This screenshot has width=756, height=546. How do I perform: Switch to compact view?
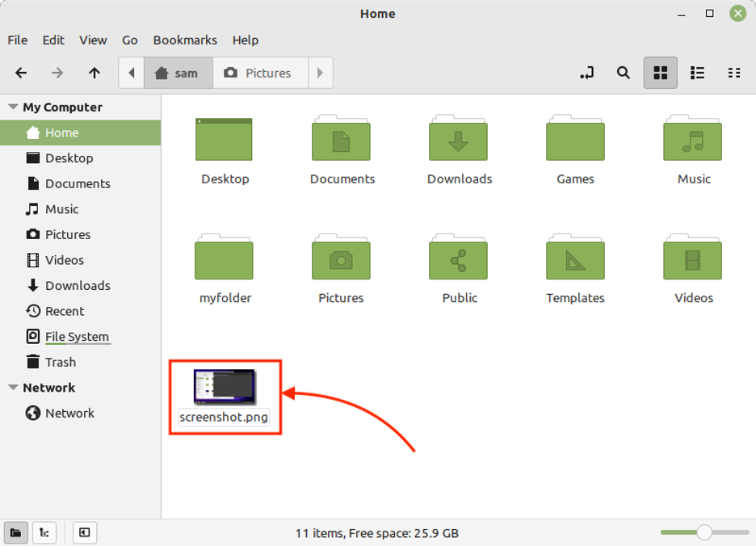734,73
